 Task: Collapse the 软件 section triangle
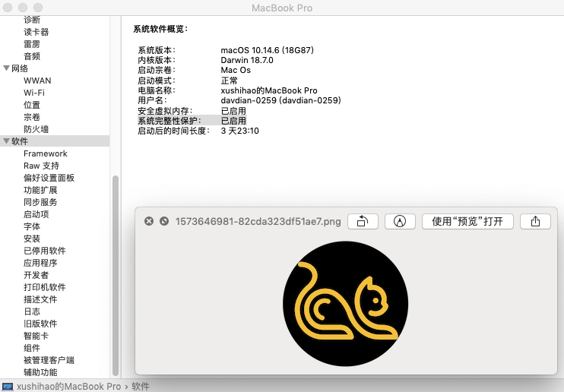[6, 141]
